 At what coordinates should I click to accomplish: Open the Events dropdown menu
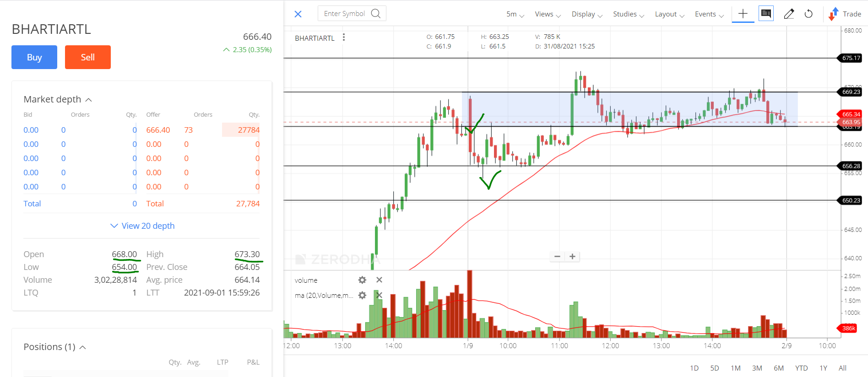709,14
